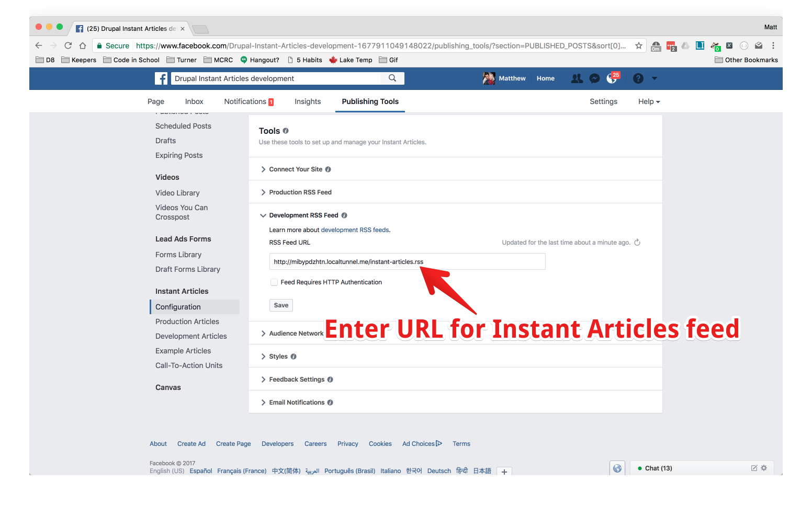Click the Save button

tap(281, 305)
